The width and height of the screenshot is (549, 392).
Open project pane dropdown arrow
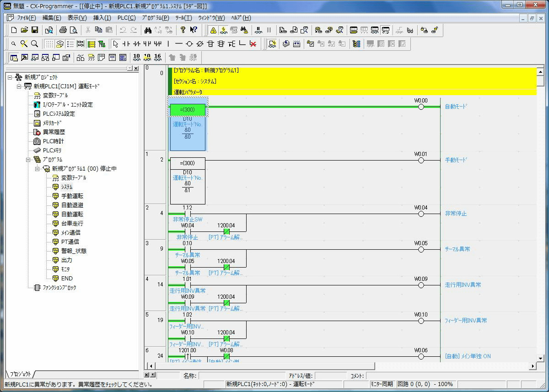(x=129, y=68)
